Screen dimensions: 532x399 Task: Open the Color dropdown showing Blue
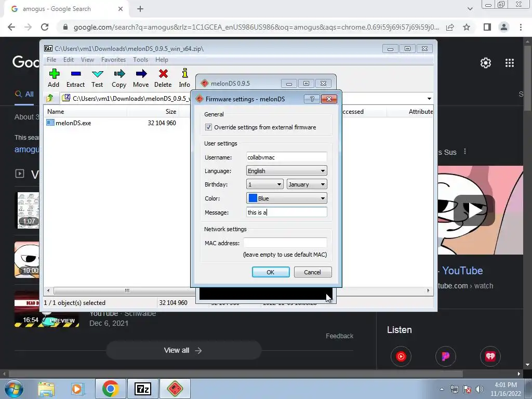[287, 198]
